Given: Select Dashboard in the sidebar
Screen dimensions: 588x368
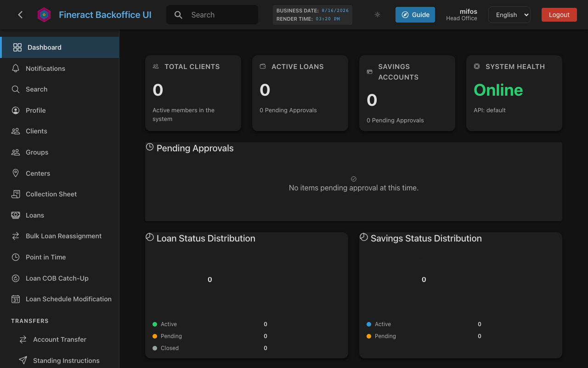Looking at the screenshot, I should pyautogui.click(x=60, y=47).
